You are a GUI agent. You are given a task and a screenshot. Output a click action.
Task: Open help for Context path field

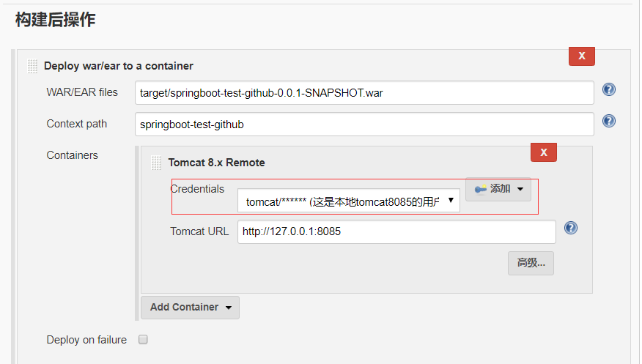tap(608, 122)
